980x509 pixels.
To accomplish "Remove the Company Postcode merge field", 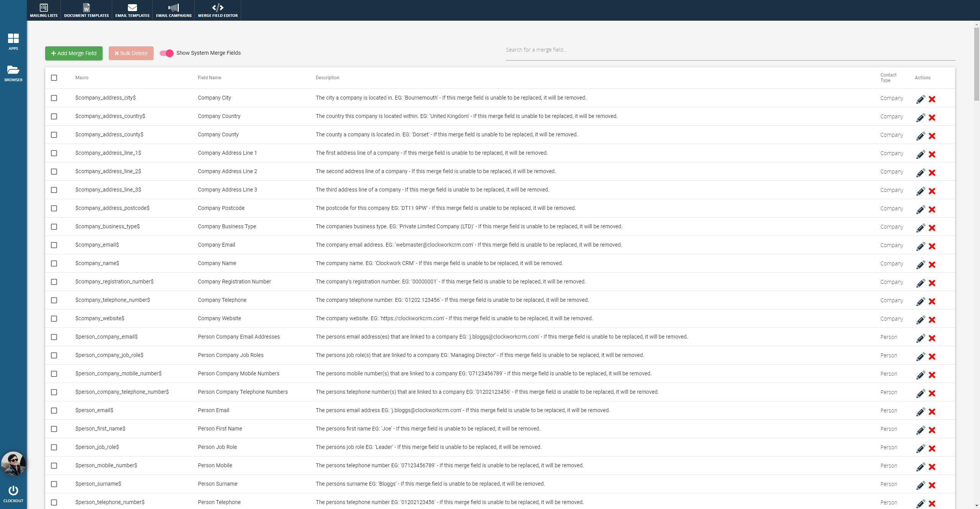I will (x=932, y=209).
